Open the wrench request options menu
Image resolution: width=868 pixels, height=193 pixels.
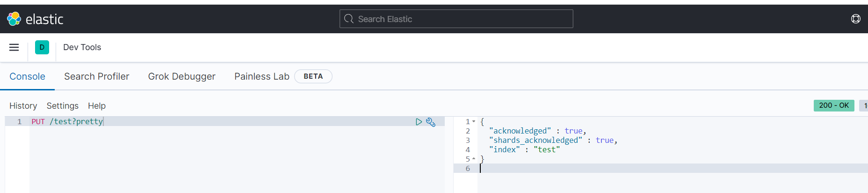(x=431, y=122)
